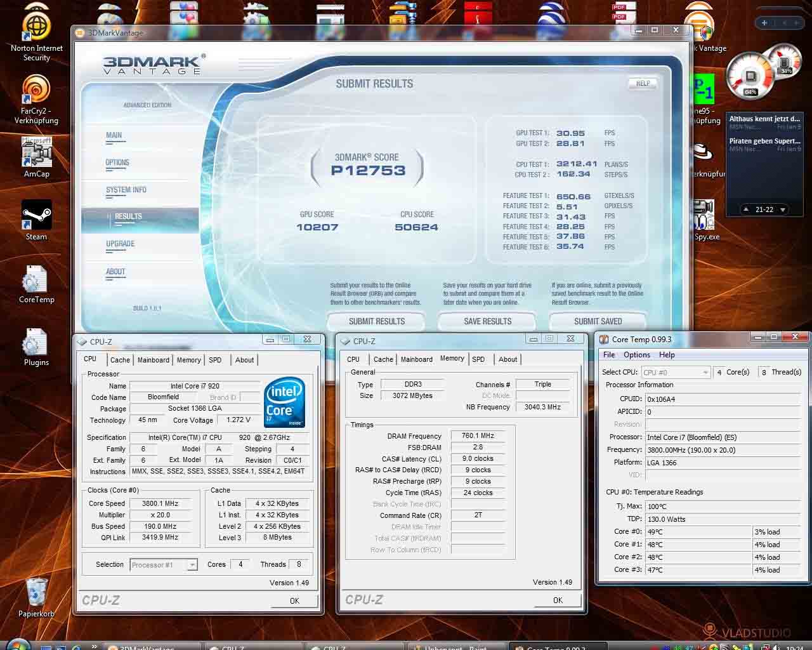The height and width of the screenshot is (650, 812).
Task: Open Plugins desktop icon
Action: coord(36,347)
